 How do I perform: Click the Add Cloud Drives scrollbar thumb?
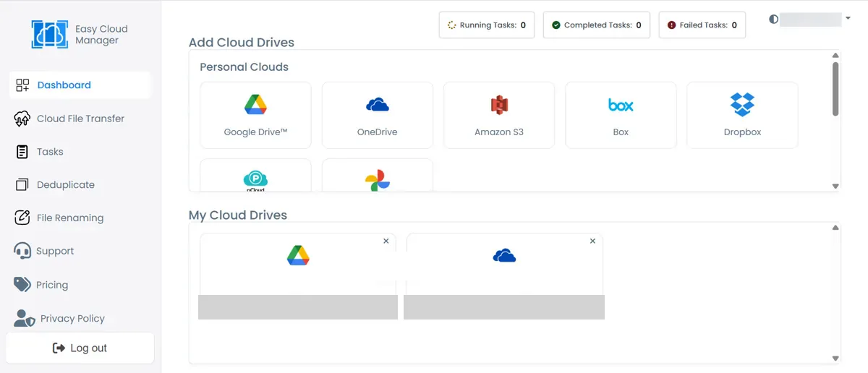click(835, 89)
